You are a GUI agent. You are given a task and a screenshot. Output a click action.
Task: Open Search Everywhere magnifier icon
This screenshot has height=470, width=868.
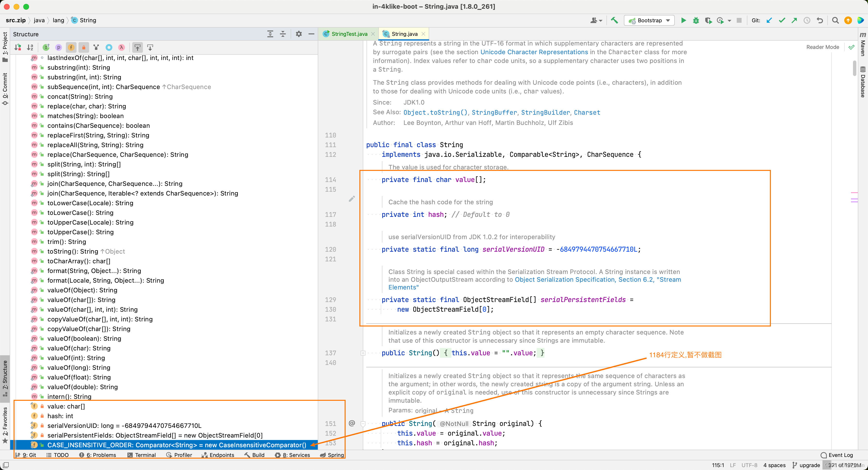point(835,21)
